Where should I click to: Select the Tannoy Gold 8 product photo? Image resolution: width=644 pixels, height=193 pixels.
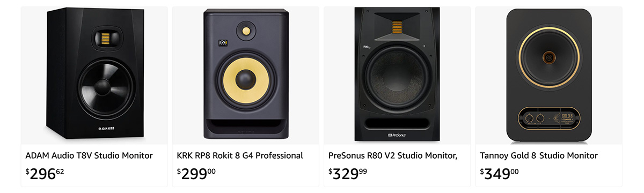[548, 76]
